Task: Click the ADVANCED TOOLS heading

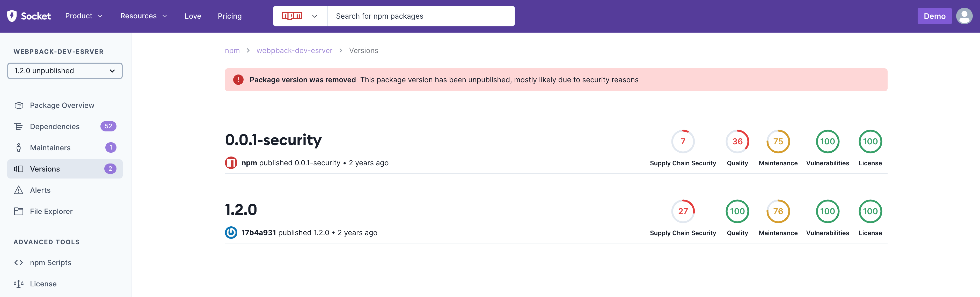Action: coord(47,242)
